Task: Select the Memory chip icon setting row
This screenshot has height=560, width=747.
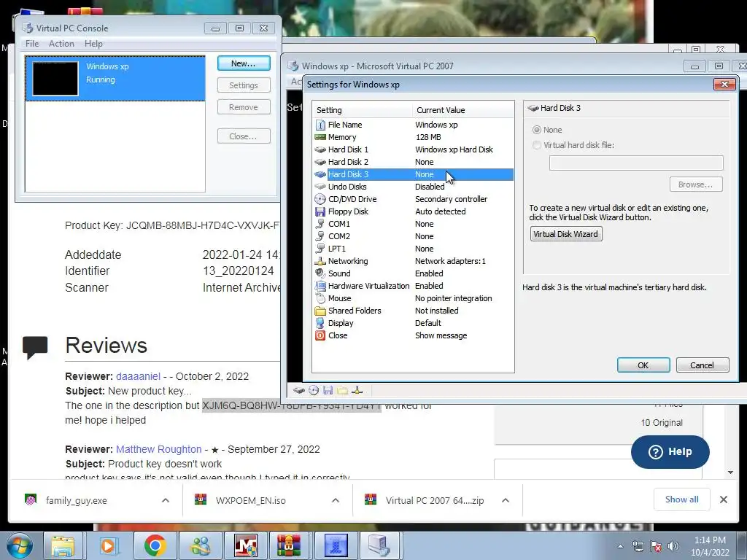Action: click(414, 137)
